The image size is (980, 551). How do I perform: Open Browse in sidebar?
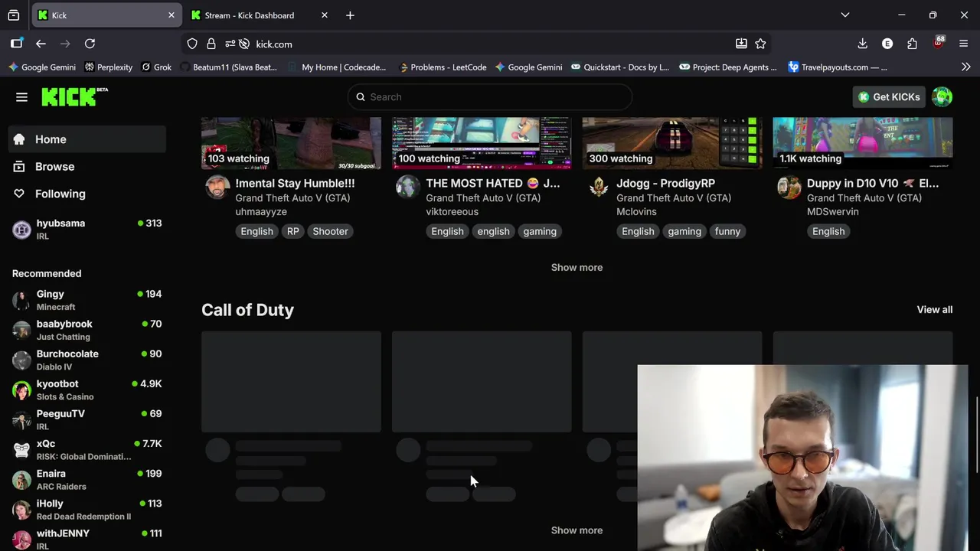[87, 167]
